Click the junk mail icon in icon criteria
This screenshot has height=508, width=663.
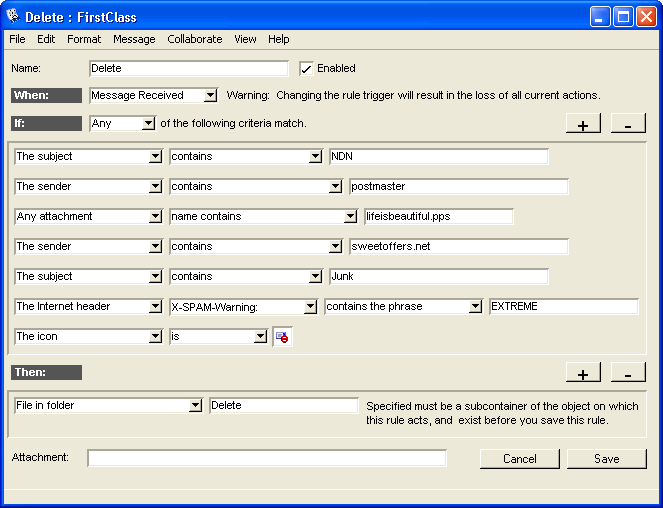tap(282, 337)
